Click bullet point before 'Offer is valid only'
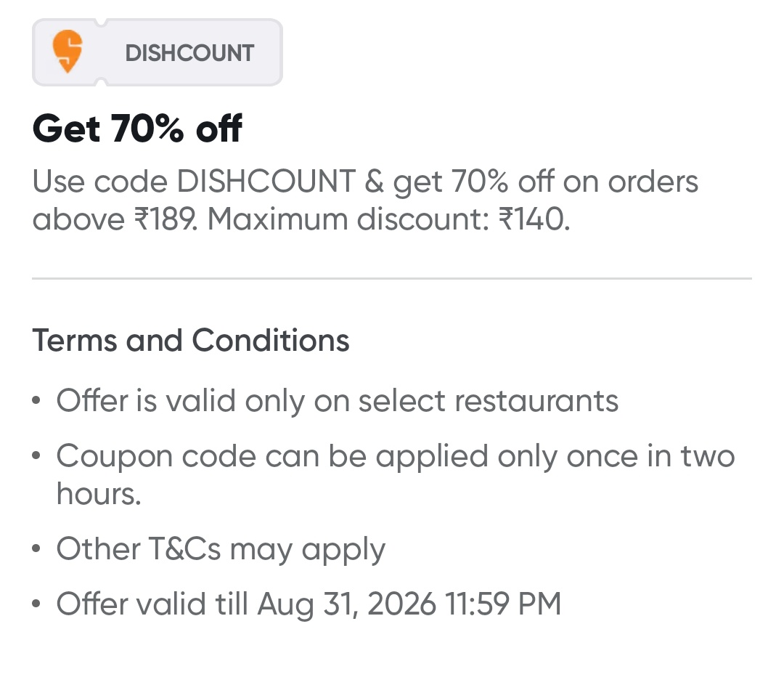This screenshot has height=677, width=784. coord(37,402)
